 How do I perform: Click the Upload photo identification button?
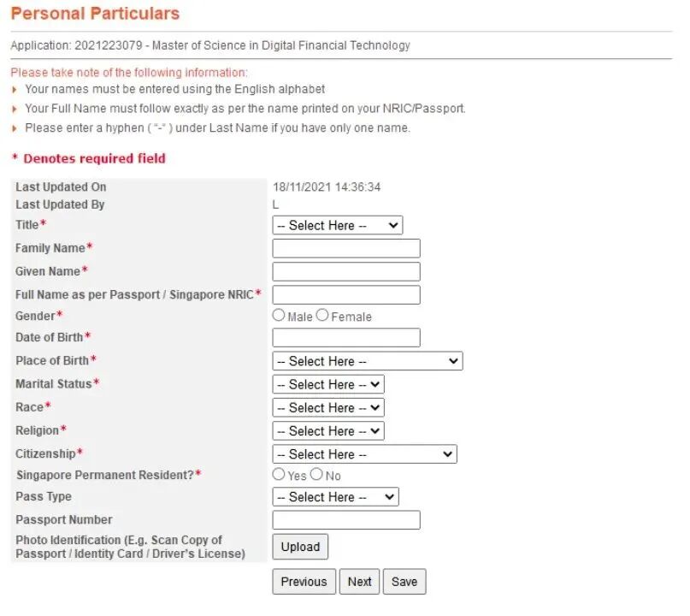tap(300, 547)
